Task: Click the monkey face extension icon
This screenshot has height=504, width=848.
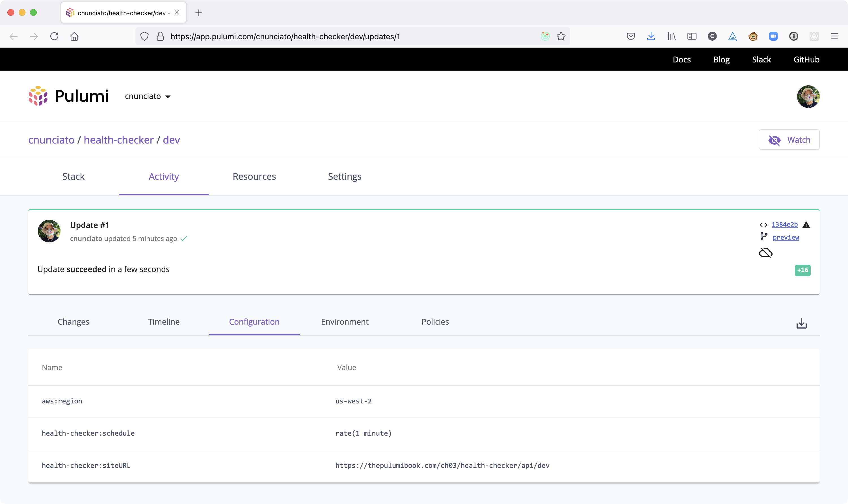Action: click(753, 36)
